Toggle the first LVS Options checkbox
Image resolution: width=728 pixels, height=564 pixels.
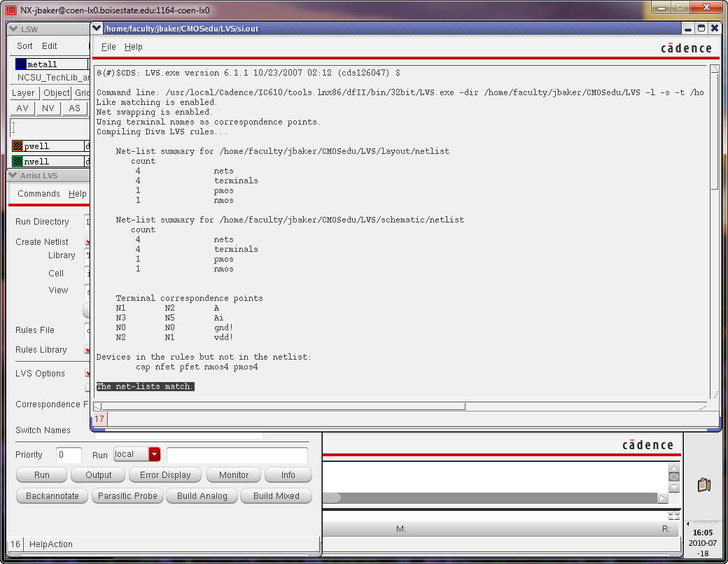click(87, 373)
